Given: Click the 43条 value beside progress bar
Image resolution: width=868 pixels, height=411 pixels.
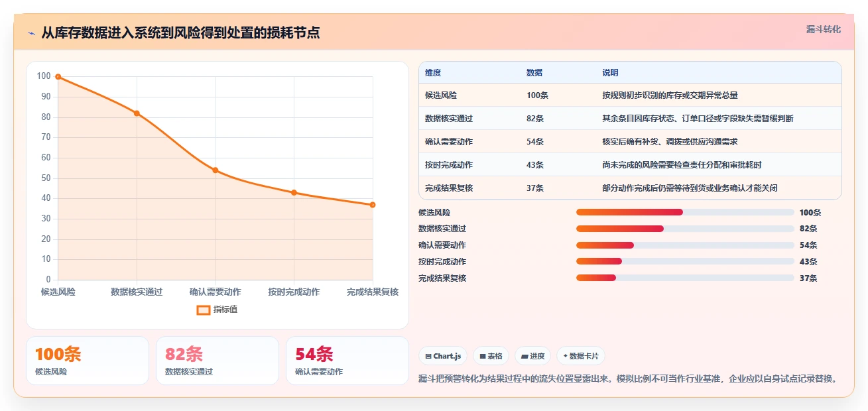Looking at the screenshot, I should (x=808, y=262).
